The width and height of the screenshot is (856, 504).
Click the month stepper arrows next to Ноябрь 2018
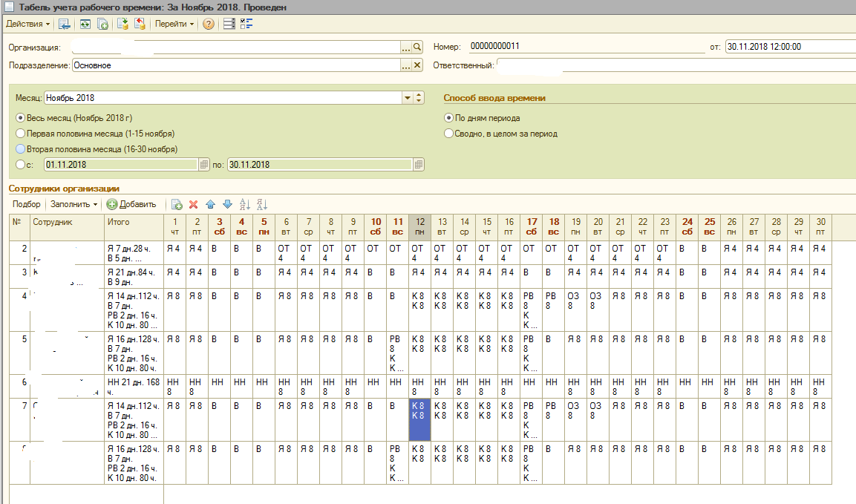419,98
